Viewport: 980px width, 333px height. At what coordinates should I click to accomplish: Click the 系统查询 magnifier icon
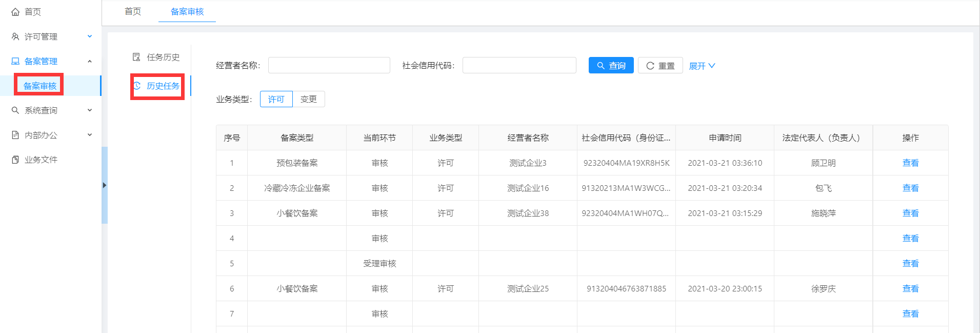point(15,110)
